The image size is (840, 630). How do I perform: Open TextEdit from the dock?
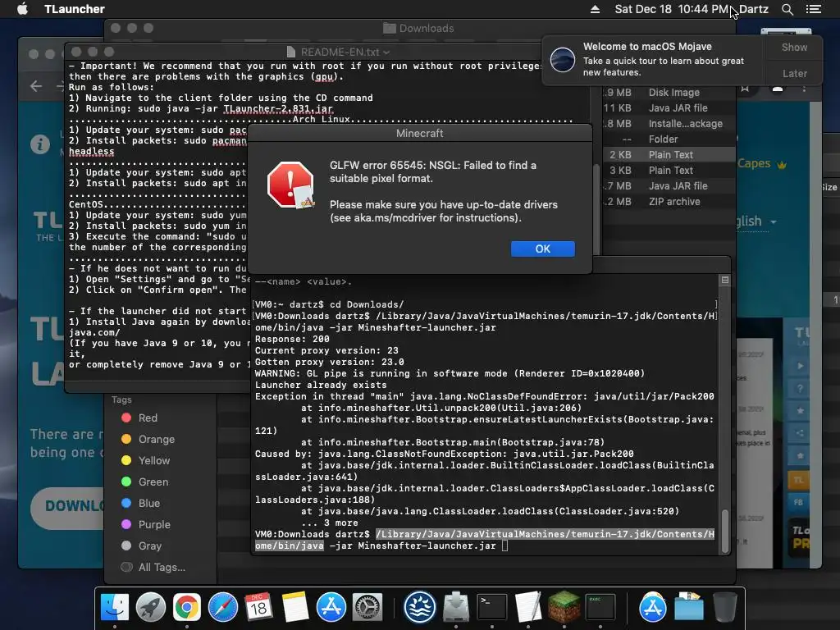click(528, 608)
